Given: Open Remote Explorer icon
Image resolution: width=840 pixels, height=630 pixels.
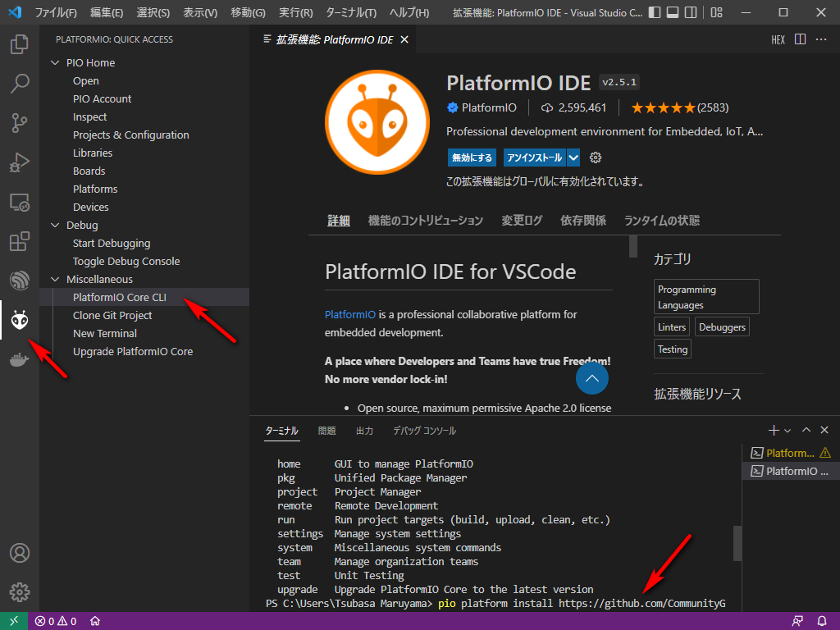Looking at the screenshot, I should [20, 202].
